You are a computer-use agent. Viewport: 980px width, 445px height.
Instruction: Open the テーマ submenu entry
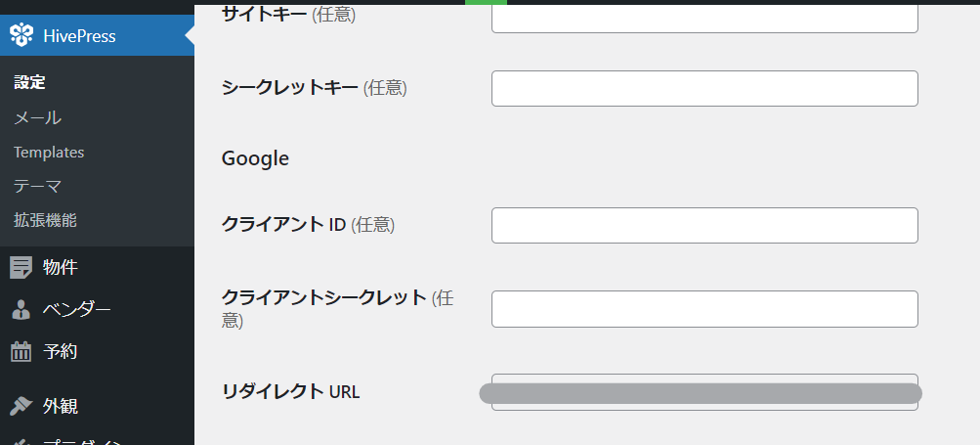point(37,186)
